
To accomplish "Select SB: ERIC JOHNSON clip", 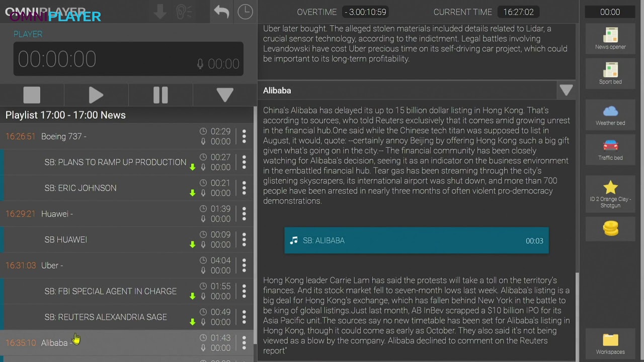I will (x=127, y=188).
